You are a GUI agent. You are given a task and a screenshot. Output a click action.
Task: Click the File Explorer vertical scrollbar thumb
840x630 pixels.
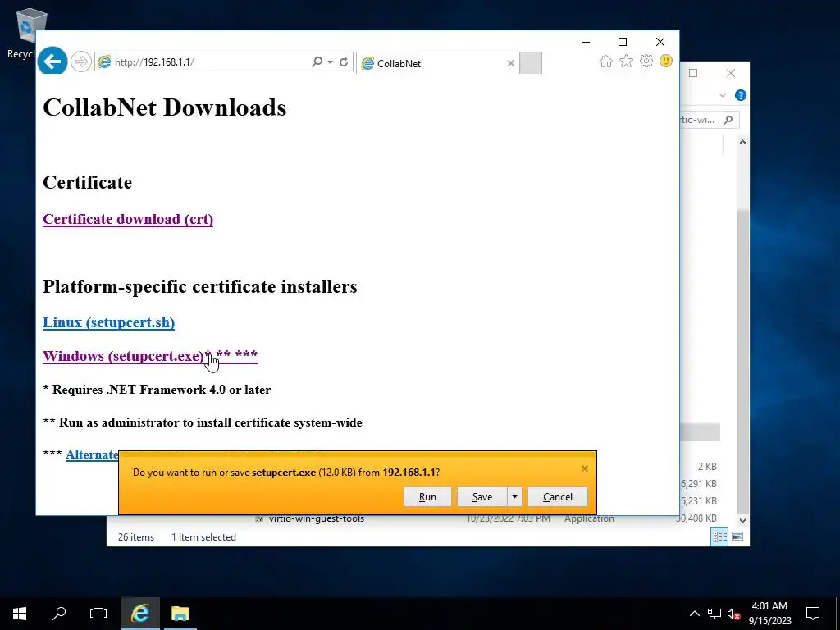(x=742, y=360)
